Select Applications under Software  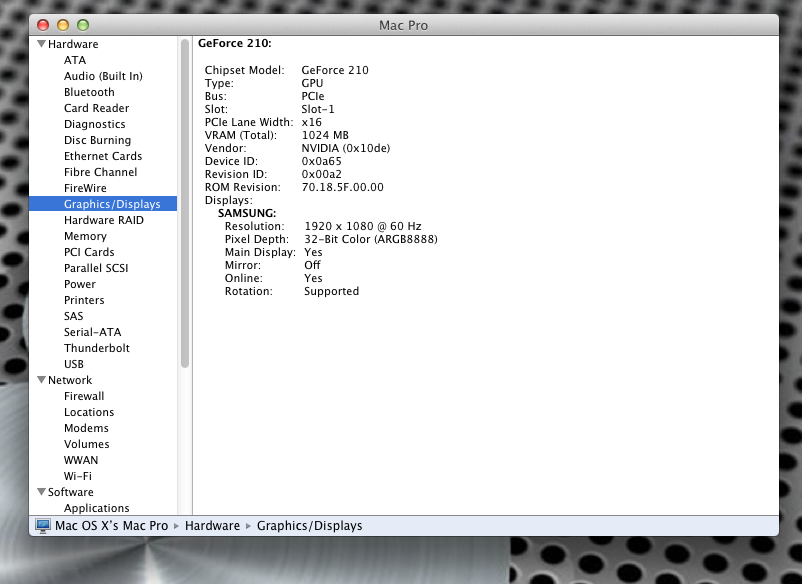[x=97, y=508]
